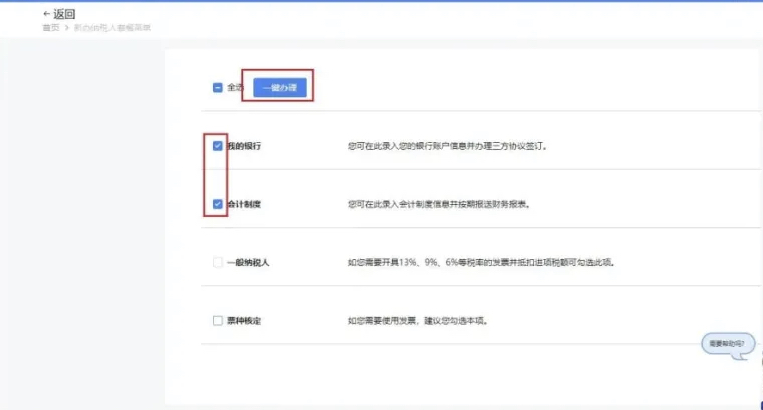Click the back arrow icon
The height and width of the screenshot is (410, 763).
tap(46, 14)
